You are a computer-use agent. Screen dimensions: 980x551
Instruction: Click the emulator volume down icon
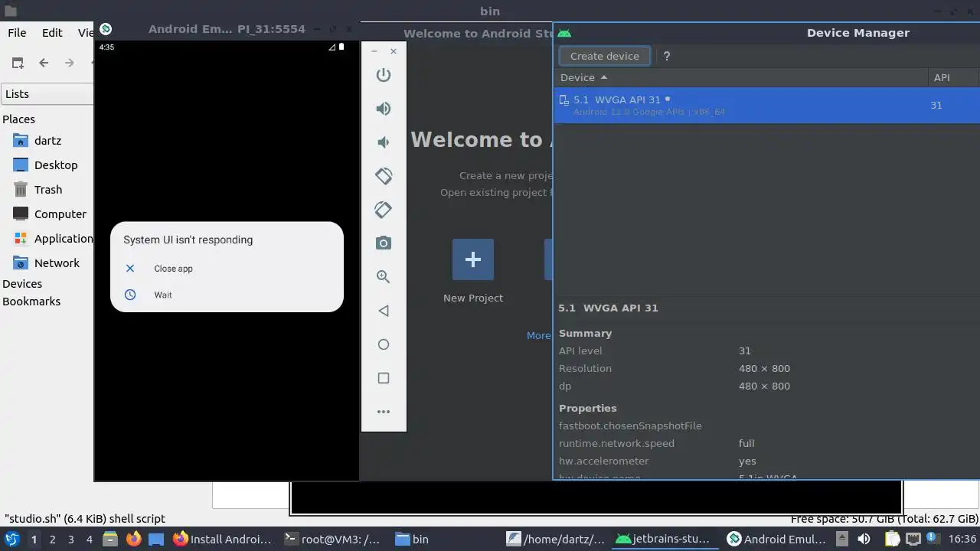click(x=384, y=142)
